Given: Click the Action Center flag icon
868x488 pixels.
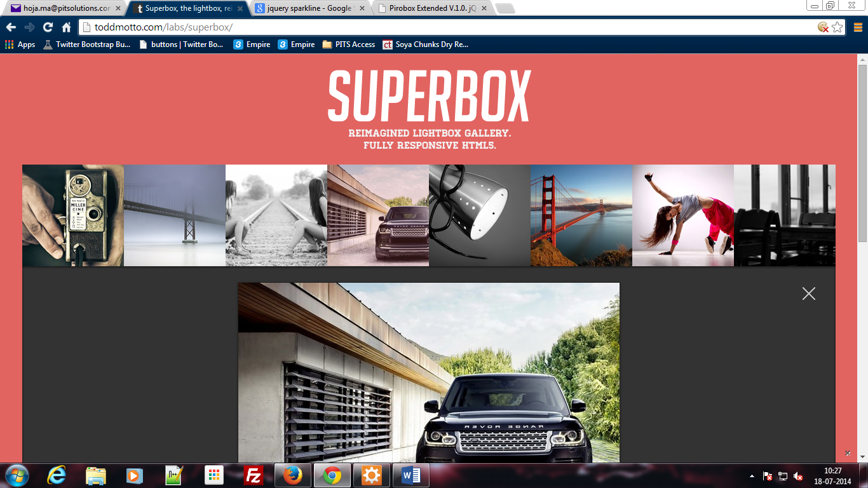Looking at the screenshot, I should pos(768,476).
